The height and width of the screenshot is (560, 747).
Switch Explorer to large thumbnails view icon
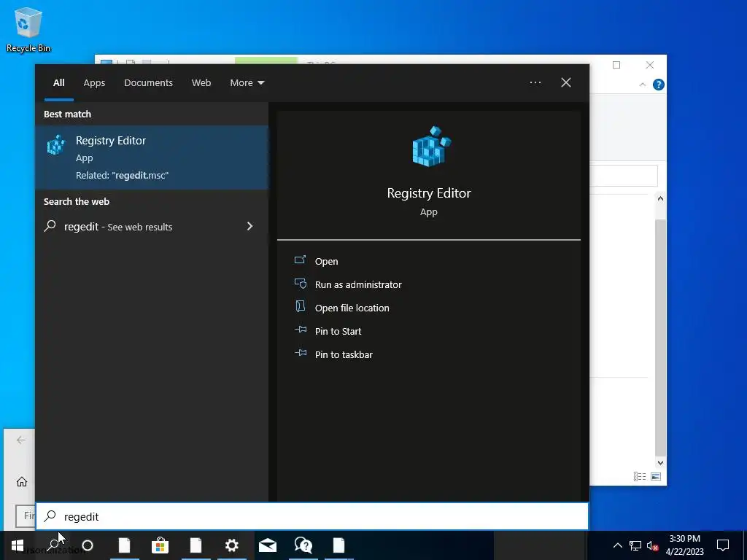coord(656,476)
